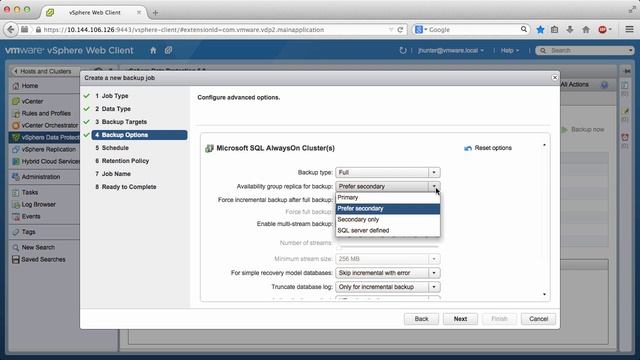
Task: Click scroll-down arrow of options panel
Action: point(544,294)
